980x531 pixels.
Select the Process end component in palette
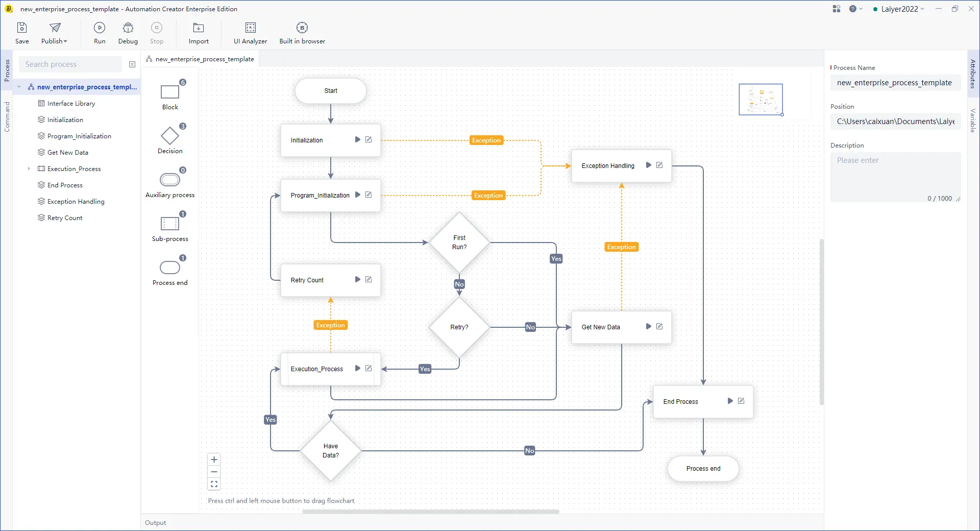(170, 271)
